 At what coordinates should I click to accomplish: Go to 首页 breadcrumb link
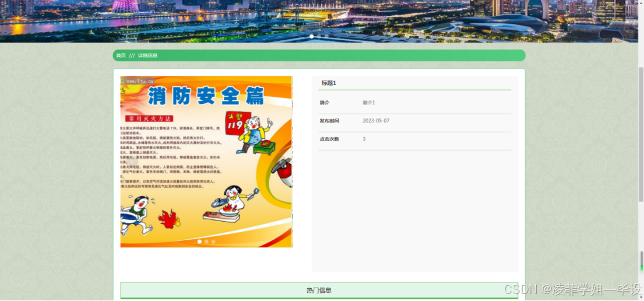[121, 55]
